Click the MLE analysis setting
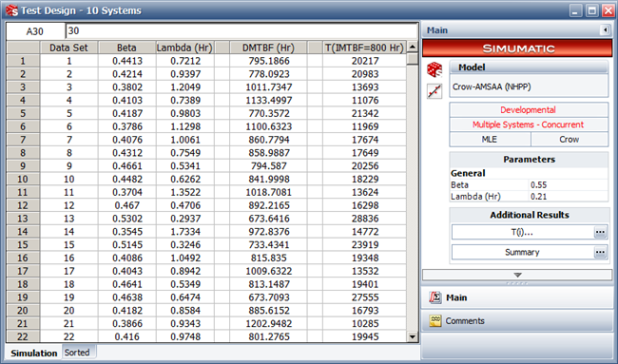Viewport: 618px width, 364px height. 490,140
